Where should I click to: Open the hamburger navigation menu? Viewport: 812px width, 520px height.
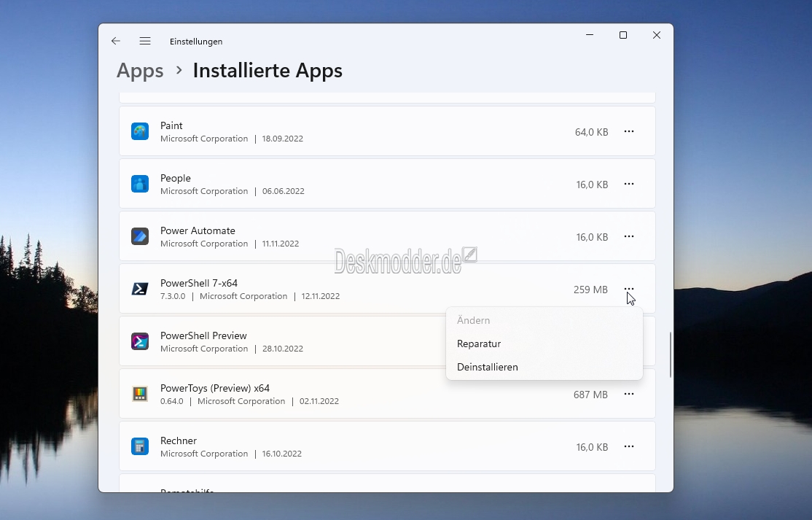145,41
